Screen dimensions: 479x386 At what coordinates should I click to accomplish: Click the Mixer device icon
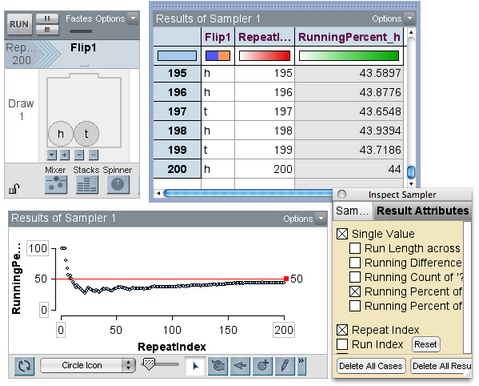[56, 184]
